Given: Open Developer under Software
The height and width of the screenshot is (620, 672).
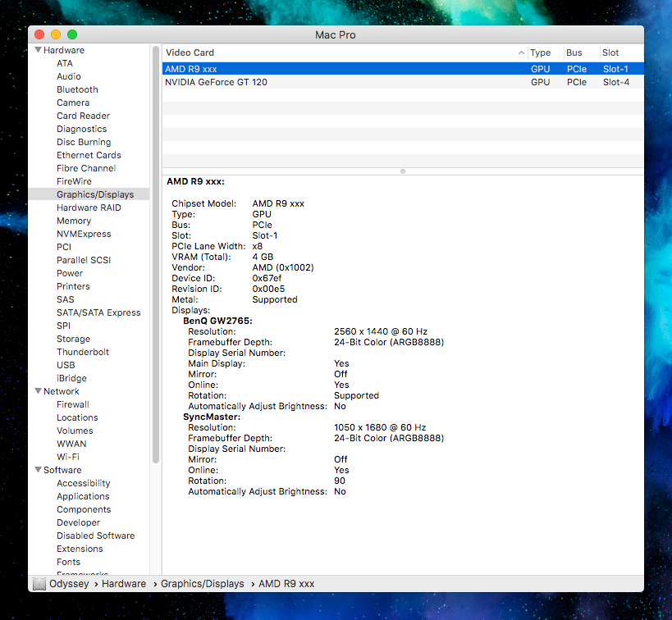Looking at the screenshot, I should [x=78, y=522].
